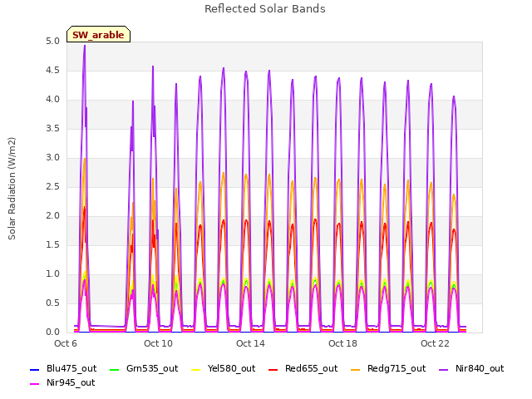Click the Red655_out legend label
This screenshot has width=532, height=399.
[x=311, y=368]
